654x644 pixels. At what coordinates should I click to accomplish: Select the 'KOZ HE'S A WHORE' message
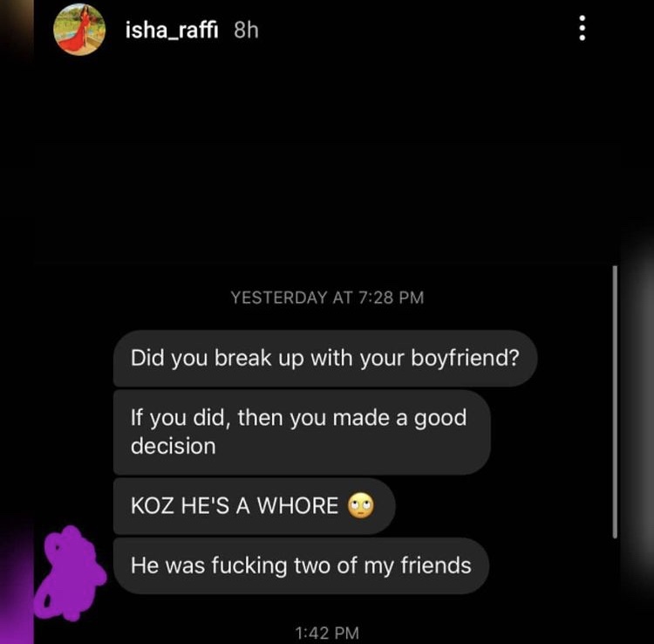254,506
